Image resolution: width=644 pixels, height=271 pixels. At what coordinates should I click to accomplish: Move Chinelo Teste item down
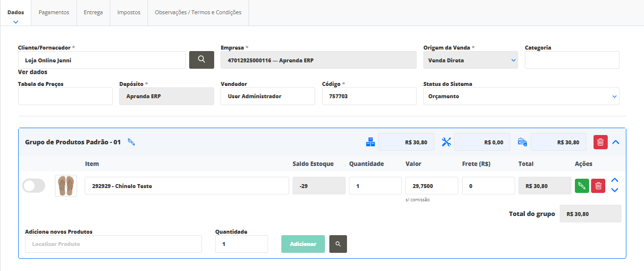pyautogui.click(x=615, y=190)
